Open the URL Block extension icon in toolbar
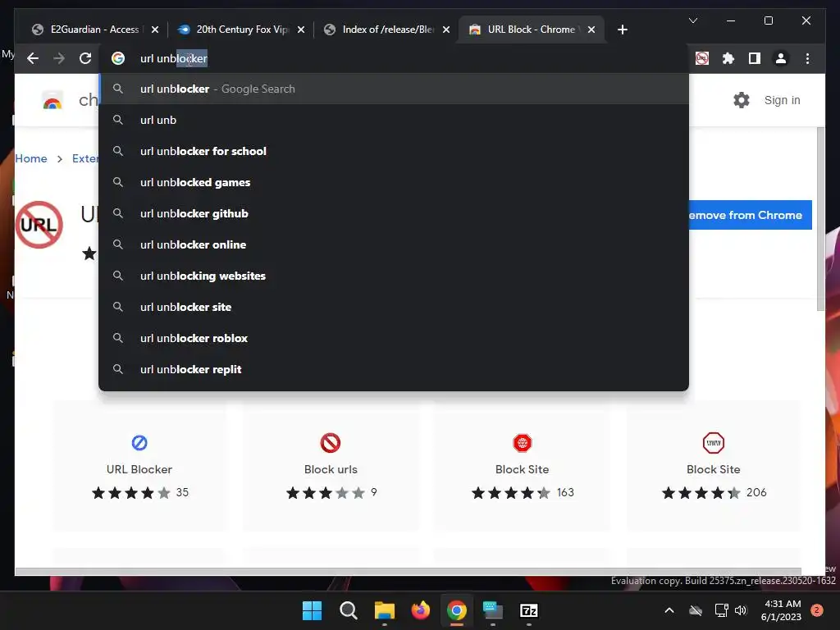Image resolution: width=840 pixels, height=630 pixels. (x=702, y=58)
